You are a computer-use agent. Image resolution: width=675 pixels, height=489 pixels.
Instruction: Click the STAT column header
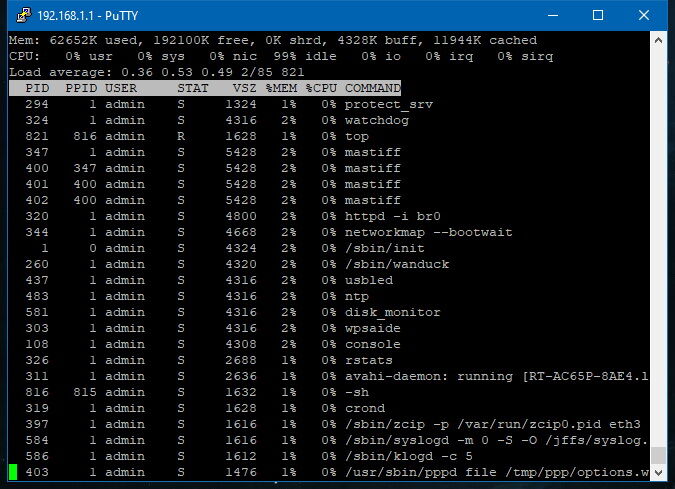point(193,88)
